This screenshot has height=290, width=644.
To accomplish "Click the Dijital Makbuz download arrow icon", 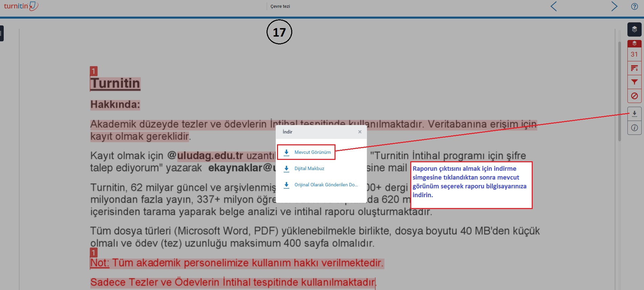I will (x=286, y=169).
